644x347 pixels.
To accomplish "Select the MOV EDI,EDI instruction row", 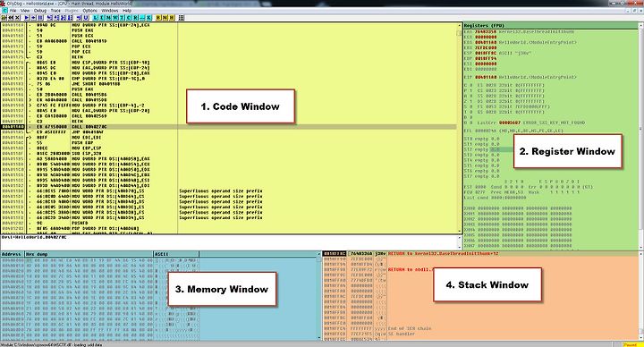I will point(228,138).
